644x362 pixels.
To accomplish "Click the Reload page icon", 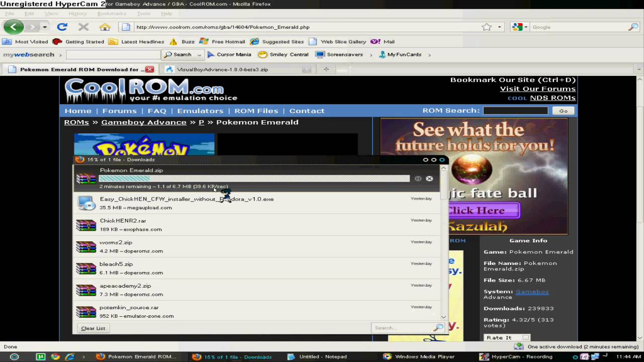I will [x=62, y=27].
